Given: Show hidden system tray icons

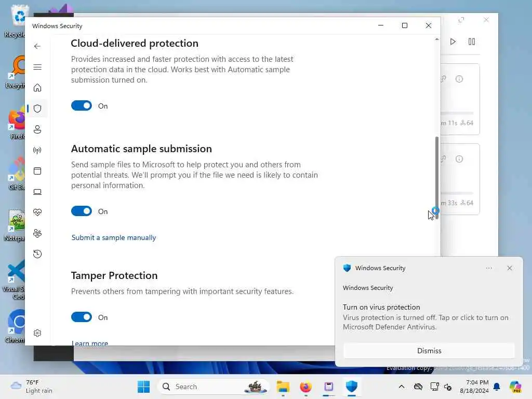Looking at the screenshot, I should (x=402, y=387).
